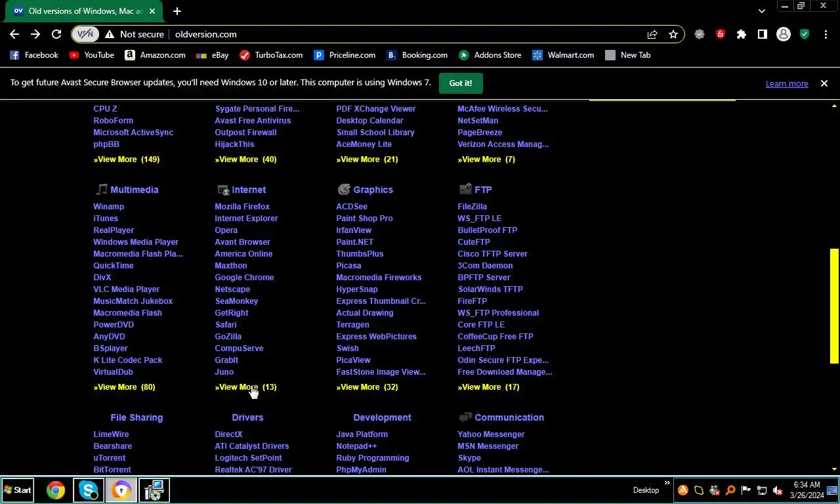Open the VLC Media Player link
The height and width of the screenshot is (504, 840).
tap(126, 289)
